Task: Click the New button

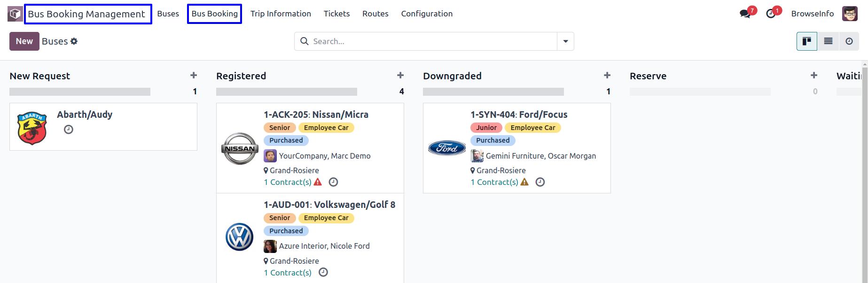Action: coord(24,41)
